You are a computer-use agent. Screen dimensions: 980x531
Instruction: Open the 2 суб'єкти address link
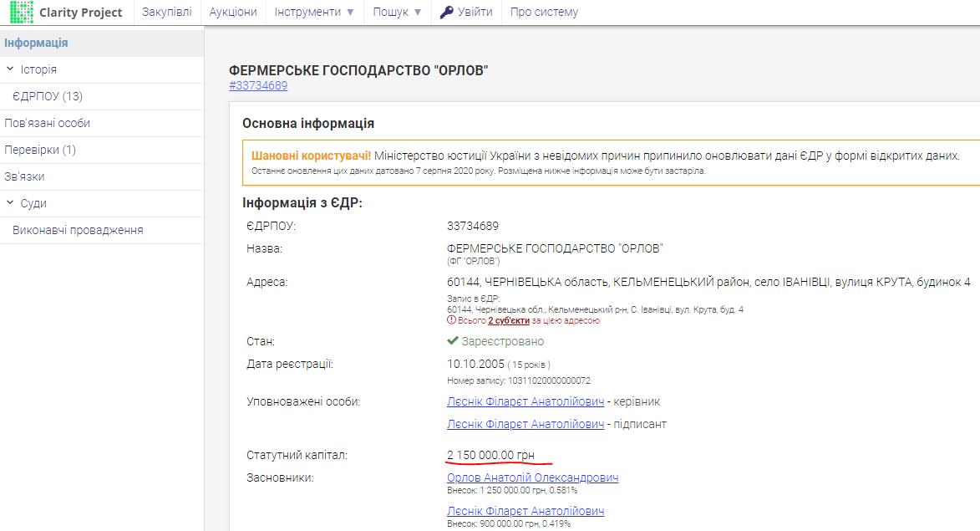click(x=508, y=320)
